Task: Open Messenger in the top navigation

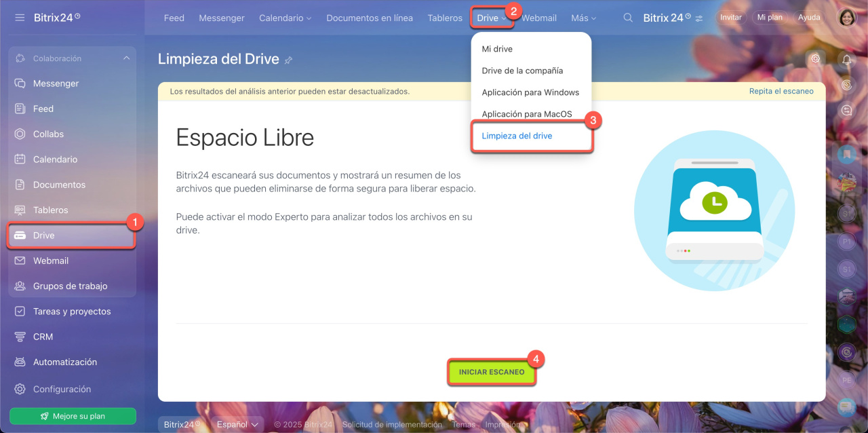Action: (x=222, y=18)
